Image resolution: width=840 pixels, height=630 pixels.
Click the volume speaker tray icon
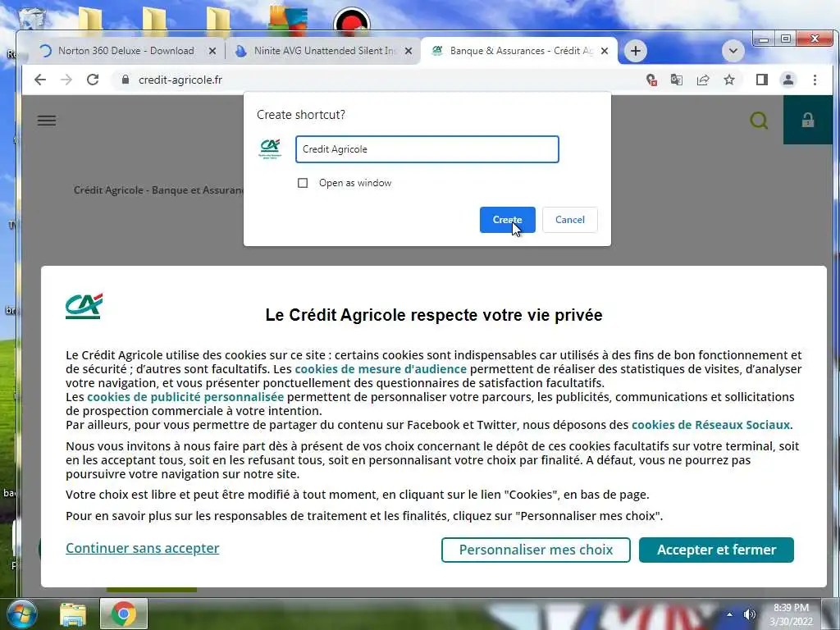[x=750, y=614]
